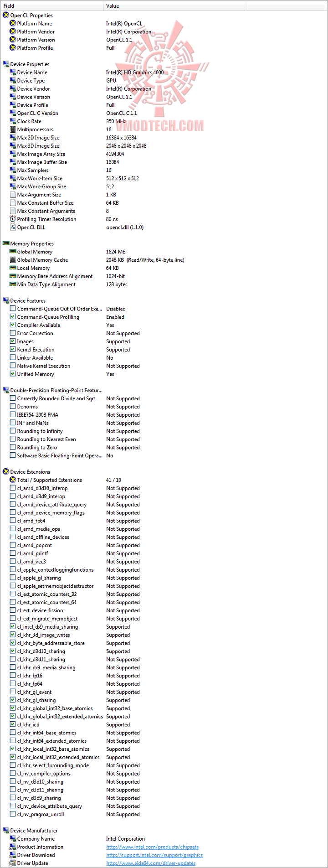Select the Driver Download row
This screenshot has width=328, height=868.
pyautogui.click(x=164, y=855)
